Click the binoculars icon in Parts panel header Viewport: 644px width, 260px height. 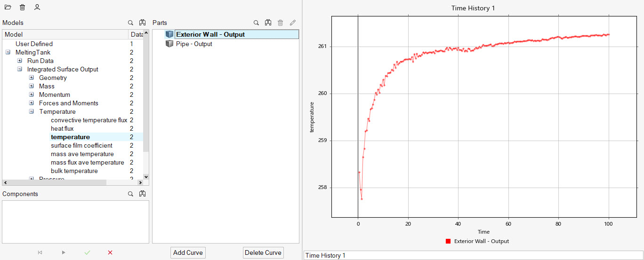[x=268, y=23]
